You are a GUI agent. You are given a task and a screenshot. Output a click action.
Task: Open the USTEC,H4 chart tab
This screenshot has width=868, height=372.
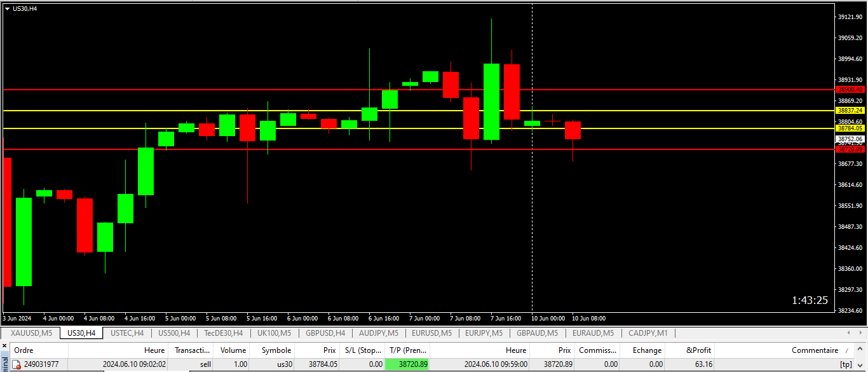127,333
